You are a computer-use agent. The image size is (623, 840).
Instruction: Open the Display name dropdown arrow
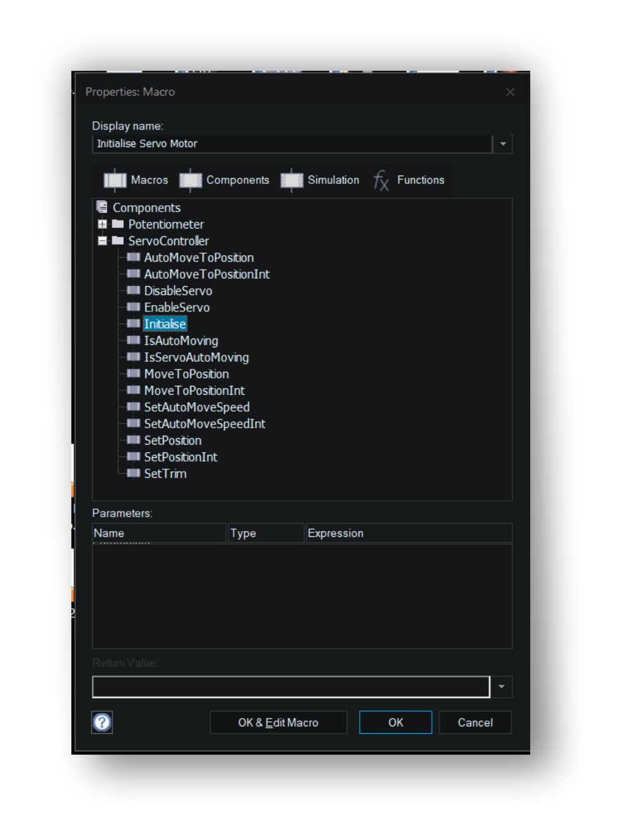click(503, 144)
